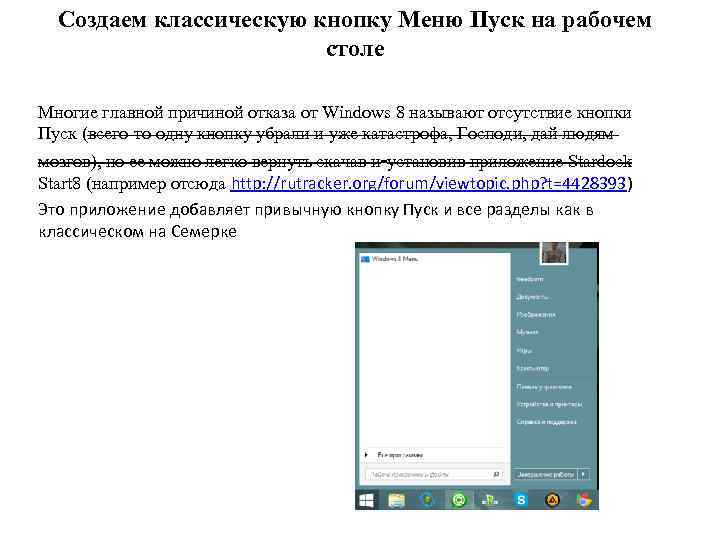The height and width of the screenshot is (540, 720).
Task: Open user folder entry under account picture
Action: [x=529, y=279]
